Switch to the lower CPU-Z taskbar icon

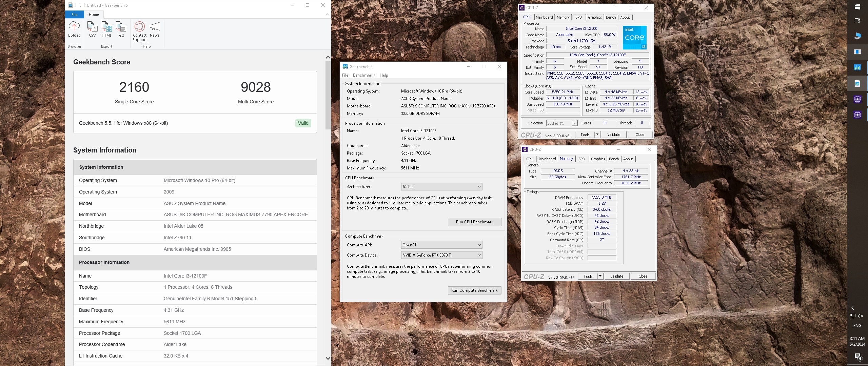pyautogui.click(x=857, y=115)
